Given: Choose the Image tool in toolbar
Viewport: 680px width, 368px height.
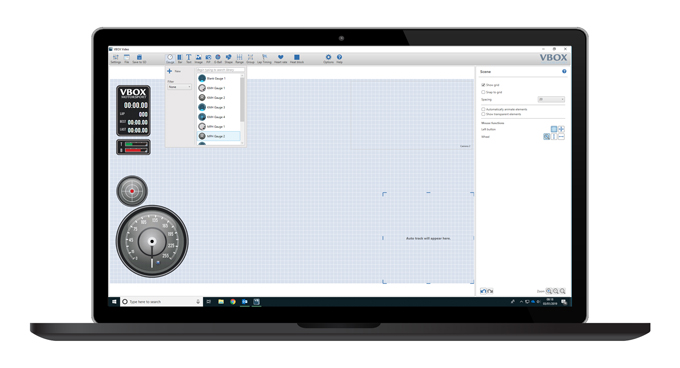Looking at the screenshot, I should 199,59.
